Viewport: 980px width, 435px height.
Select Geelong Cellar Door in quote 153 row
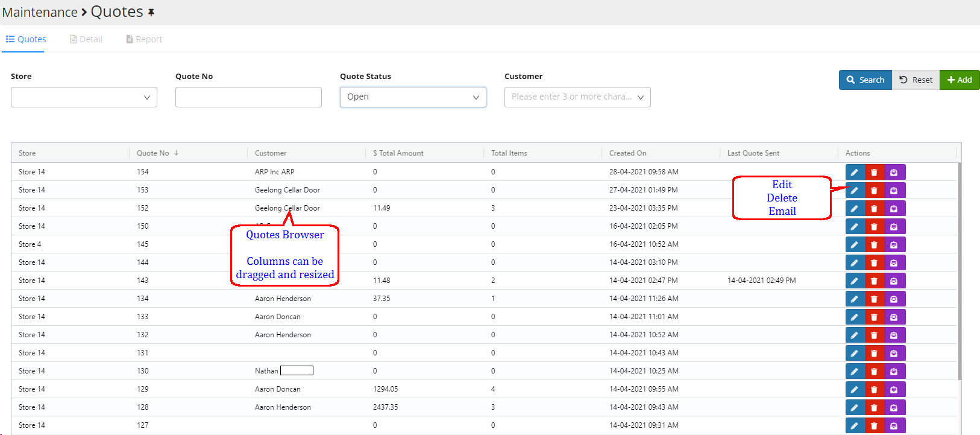coord(287,190)
